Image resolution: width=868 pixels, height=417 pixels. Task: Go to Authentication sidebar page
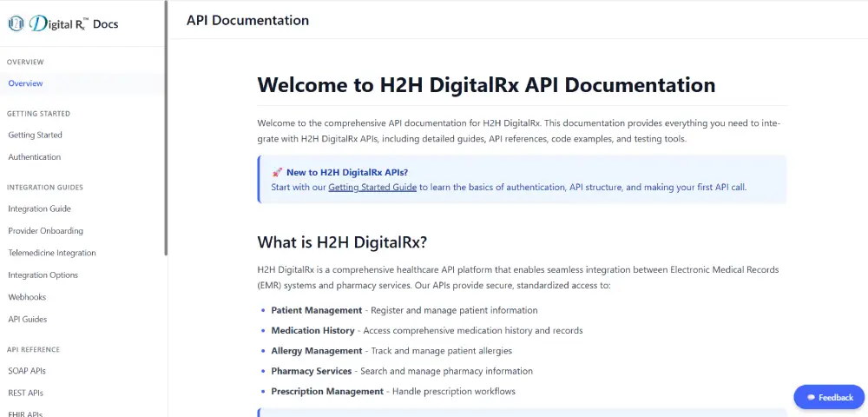pos(35,157)
